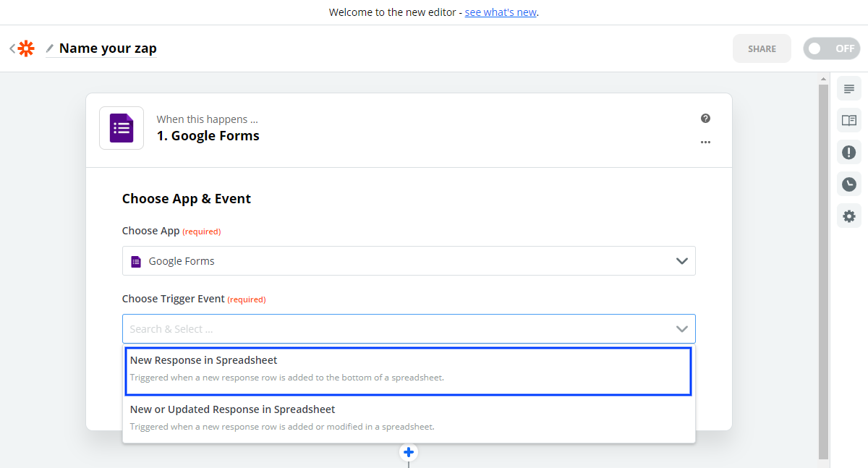Viewport: 868px width, 468px height.
Task: Open the help question mark icon
Action: pos(705,119)
